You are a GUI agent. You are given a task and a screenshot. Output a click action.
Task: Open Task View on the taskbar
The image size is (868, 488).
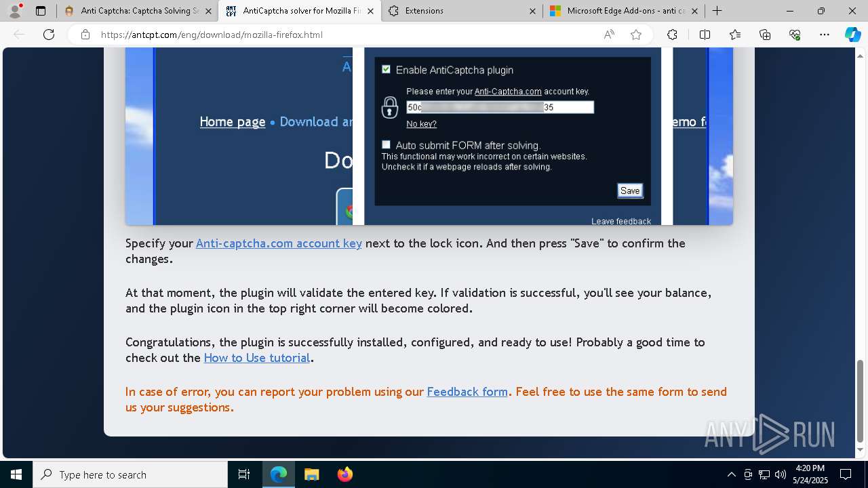(x=244, y=474)
